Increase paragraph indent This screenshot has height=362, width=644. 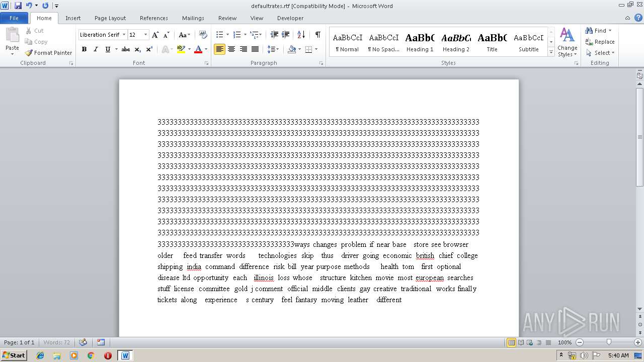(x=285, y=35)
